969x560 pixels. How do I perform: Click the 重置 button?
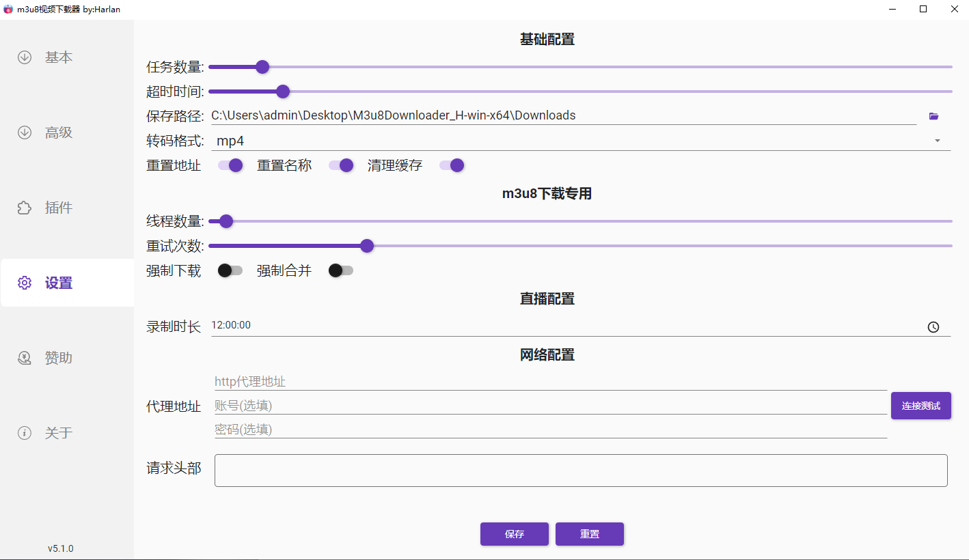pyautogui.click(x=590, y=534)
